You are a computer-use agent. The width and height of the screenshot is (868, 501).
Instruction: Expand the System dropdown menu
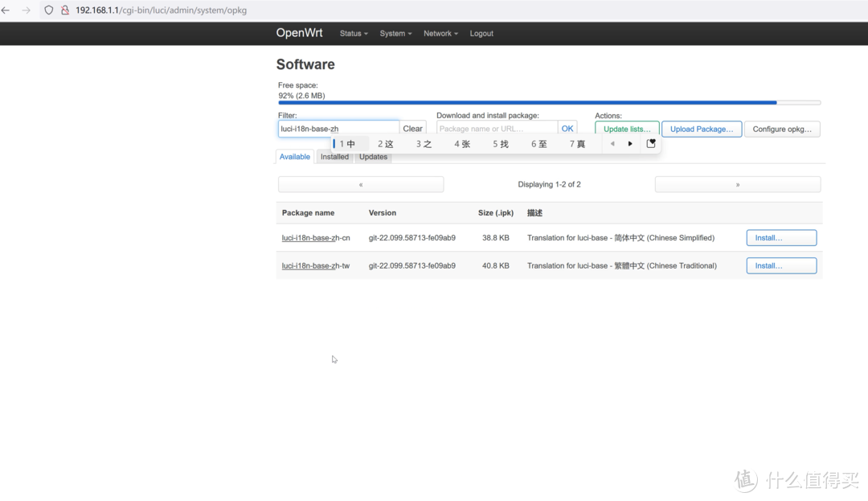(x=395, y=34)
